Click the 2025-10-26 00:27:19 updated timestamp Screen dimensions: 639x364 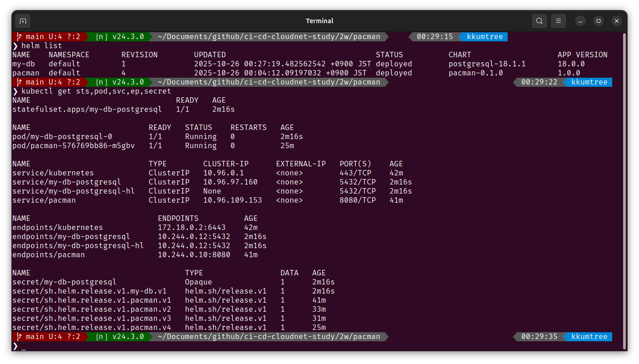coord(283,64)
